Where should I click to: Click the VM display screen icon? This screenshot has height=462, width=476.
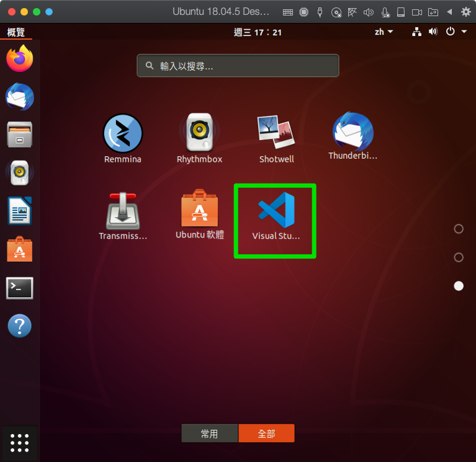[352, 12]
